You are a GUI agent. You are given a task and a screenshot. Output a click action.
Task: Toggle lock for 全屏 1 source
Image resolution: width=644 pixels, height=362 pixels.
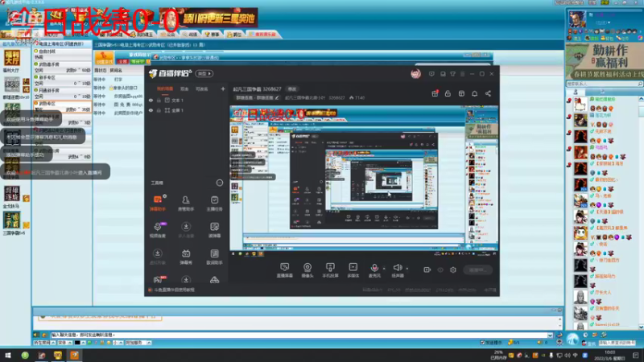click(x=159, y=110)
